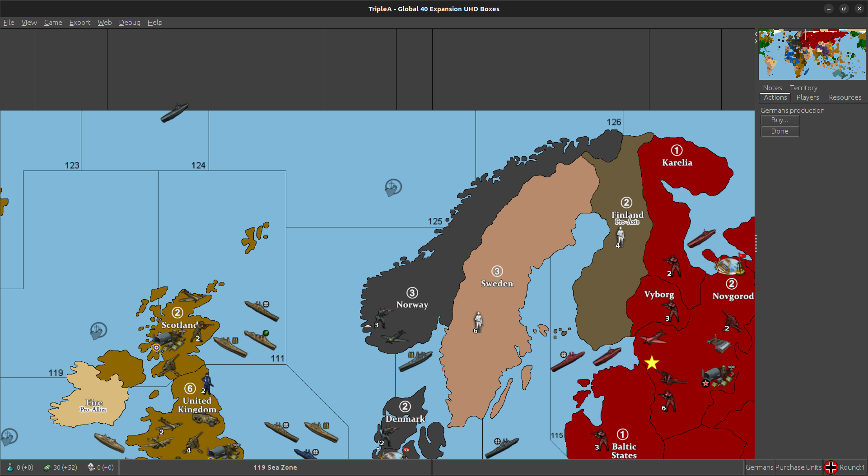Click the Norway territory label
This screenshot has height=476, width=868.
412,305
